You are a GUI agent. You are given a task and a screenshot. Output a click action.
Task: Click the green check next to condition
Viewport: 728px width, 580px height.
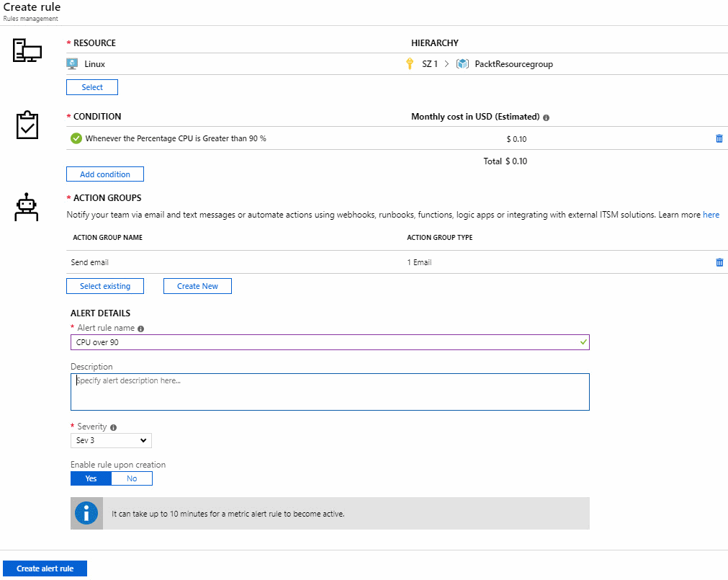(x=76, y=138)
